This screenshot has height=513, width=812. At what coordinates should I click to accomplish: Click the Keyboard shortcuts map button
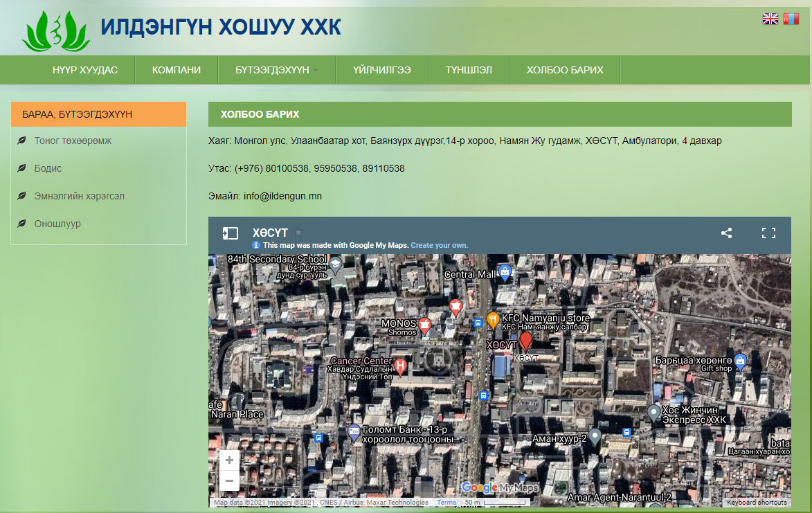point(757,503)
